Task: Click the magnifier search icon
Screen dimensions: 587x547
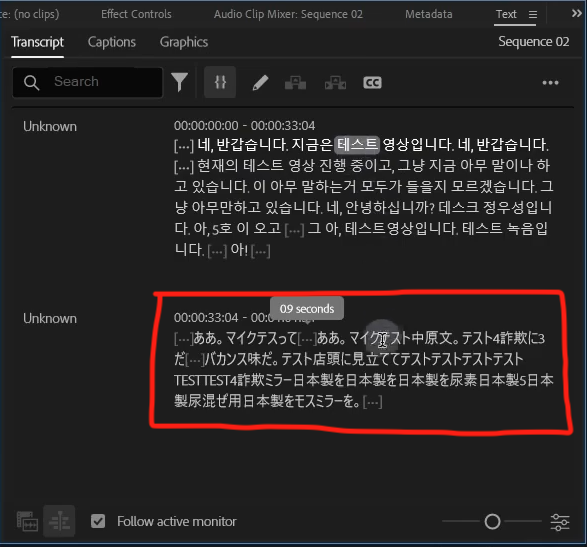Action: coord(31,82)
